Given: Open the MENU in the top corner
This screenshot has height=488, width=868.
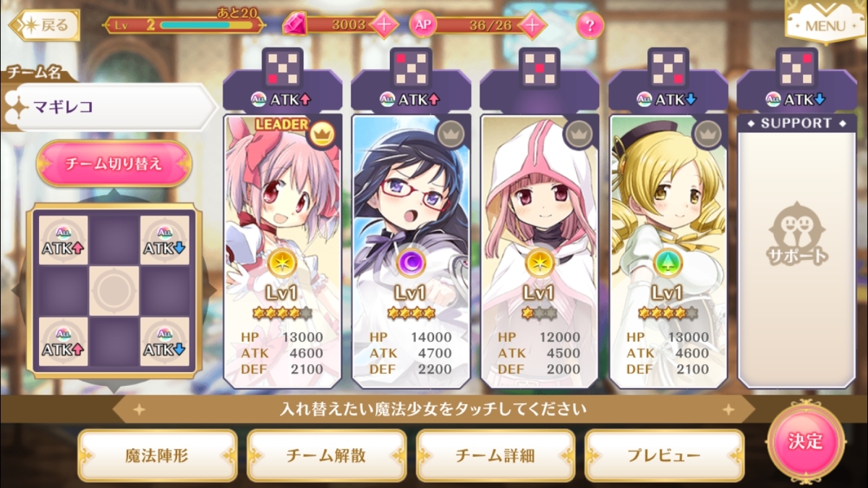Looking at the screenshot, I should coord(825,22).
